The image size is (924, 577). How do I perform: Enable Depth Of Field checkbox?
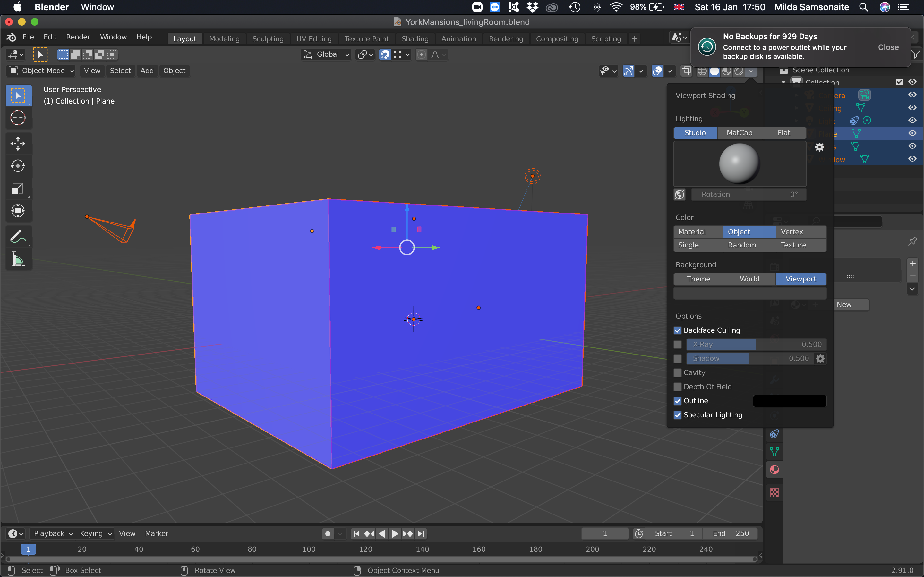[678, 387]
